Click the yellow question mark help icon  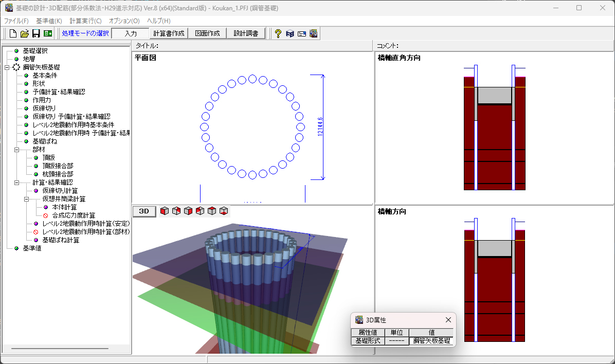tap(278, 33)
